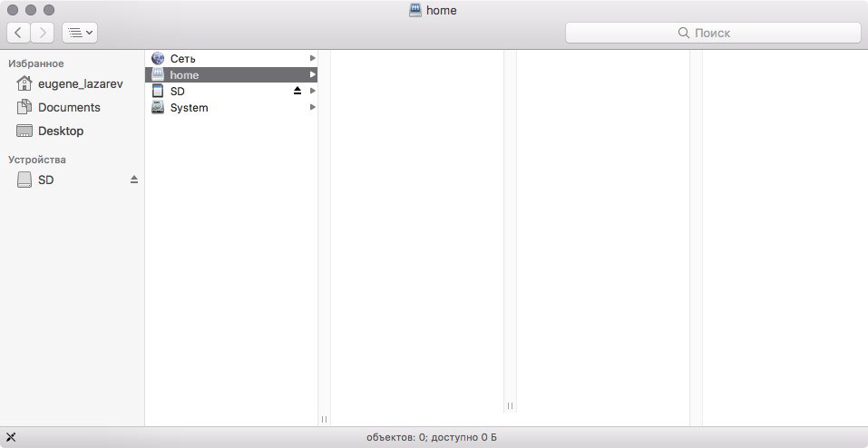Expand home with its arrow
The width and height of the screenshot is (868, 448).
tap(313, 74)
